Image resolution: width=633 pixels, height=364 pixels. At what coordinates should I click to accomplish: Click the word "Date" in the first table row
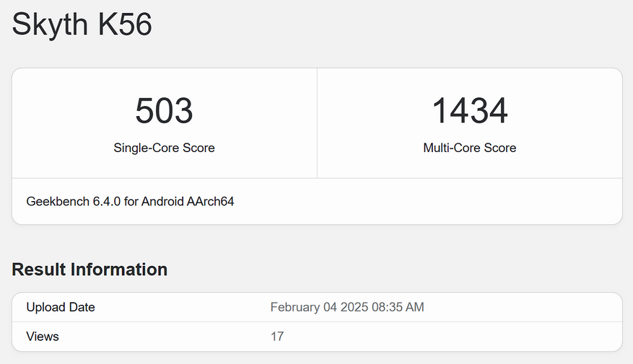coord(81,307)
